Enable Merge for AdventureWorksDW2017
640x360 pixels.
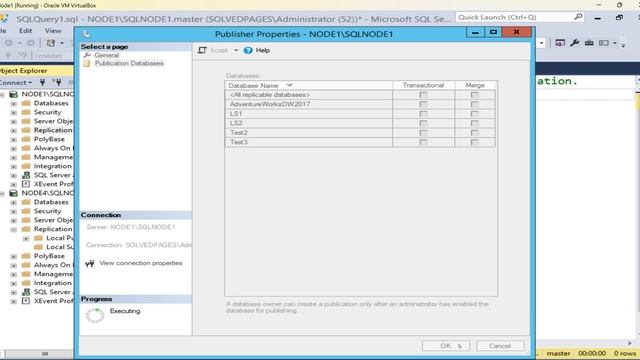(x=474, y=104)
